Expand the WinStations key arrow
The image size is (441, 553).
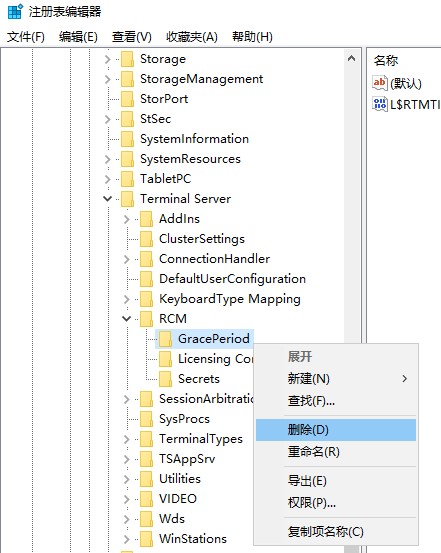(127, 539)
